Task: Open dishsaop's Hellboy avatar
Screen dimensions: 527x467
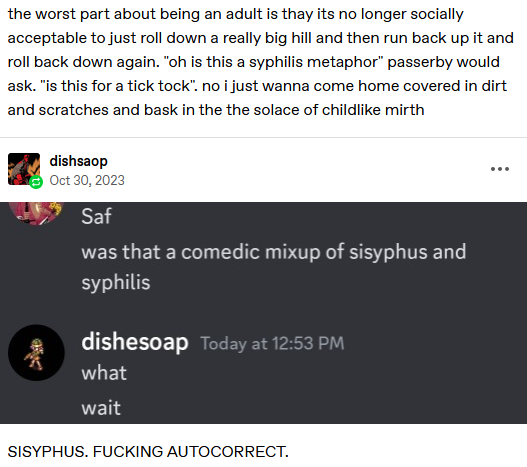Action: point(24,169)
